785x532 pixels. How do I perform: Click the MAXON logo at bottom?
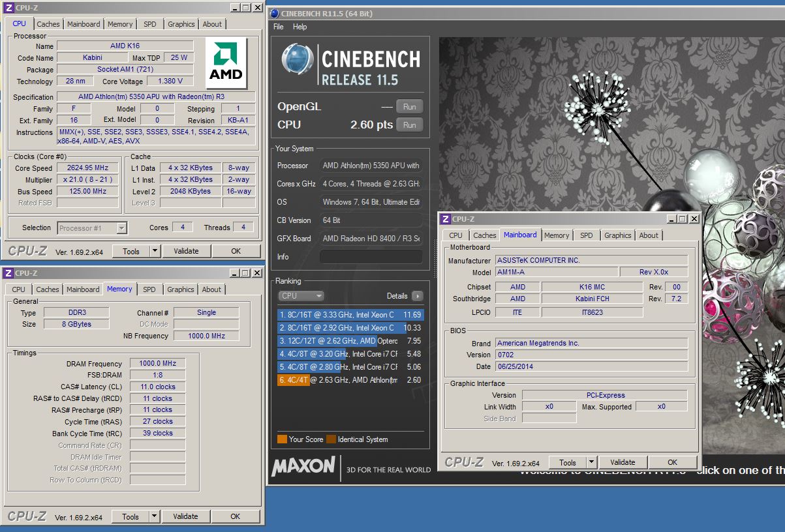(x=303, y=467)
